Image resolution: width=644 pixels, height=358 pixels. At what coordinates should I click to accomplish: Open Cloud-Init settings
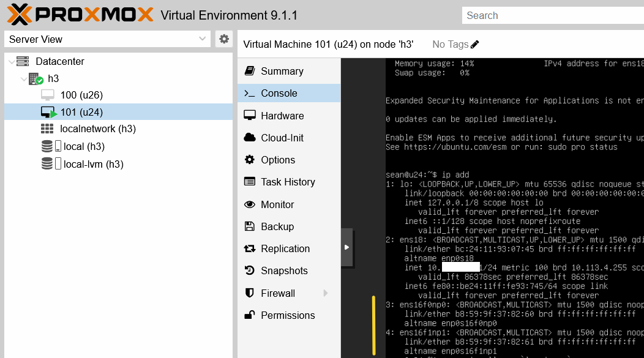289,138
